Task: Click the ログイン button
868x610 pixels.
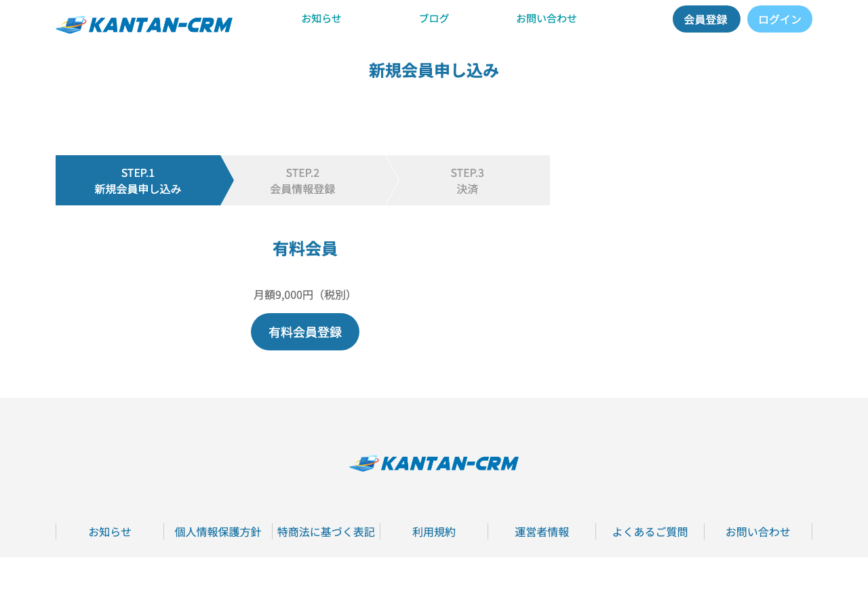Action: pyautogui.click(x=779, y=19)
